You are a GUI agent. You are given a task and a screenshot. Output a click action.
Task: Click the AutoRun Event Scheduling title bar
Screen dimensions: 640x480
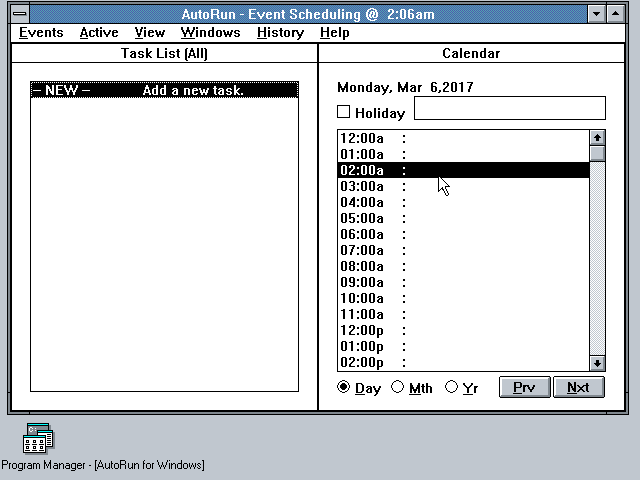point(308,14)
